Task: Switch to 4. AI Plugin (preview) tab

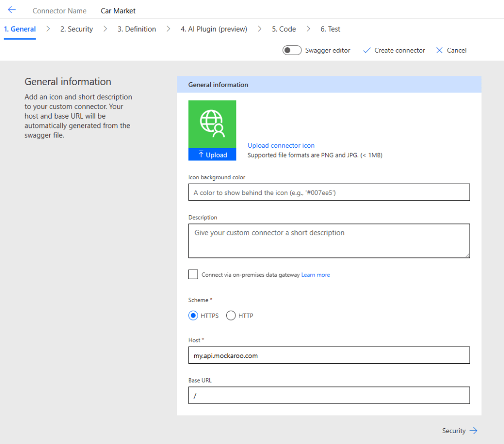Action: (x=214, y=29)
